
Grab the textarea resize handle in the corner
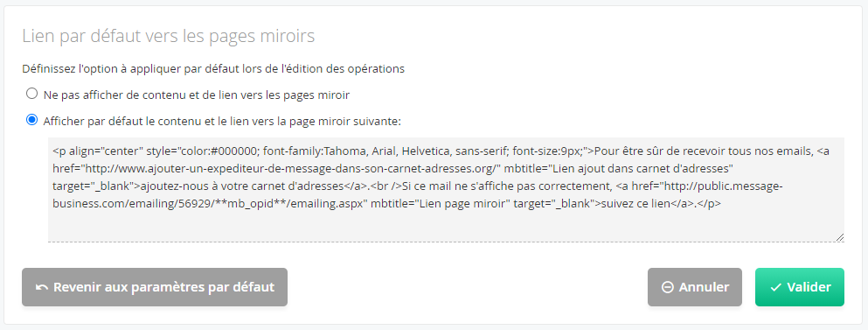(840, 237)
